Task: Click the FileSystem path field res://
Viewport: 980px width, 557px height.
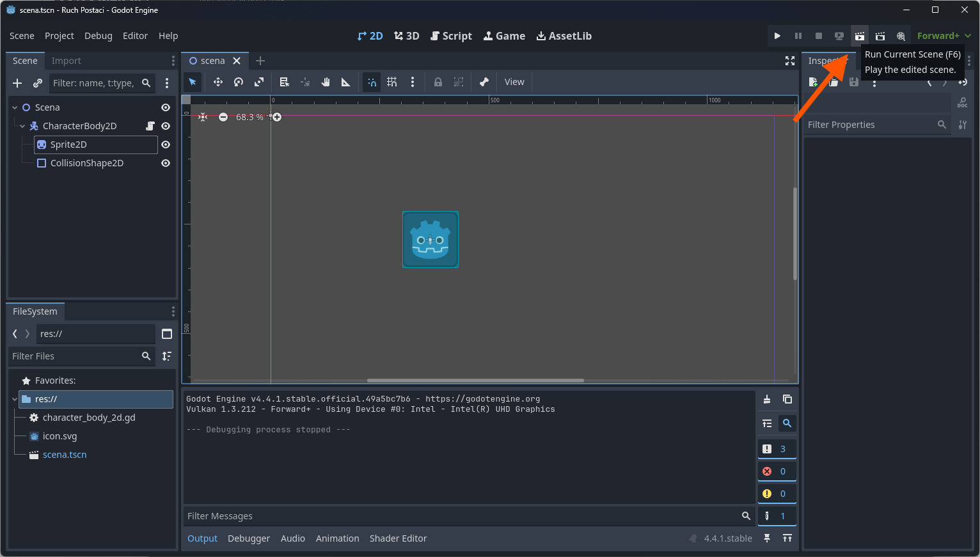Action: point(96,334)
